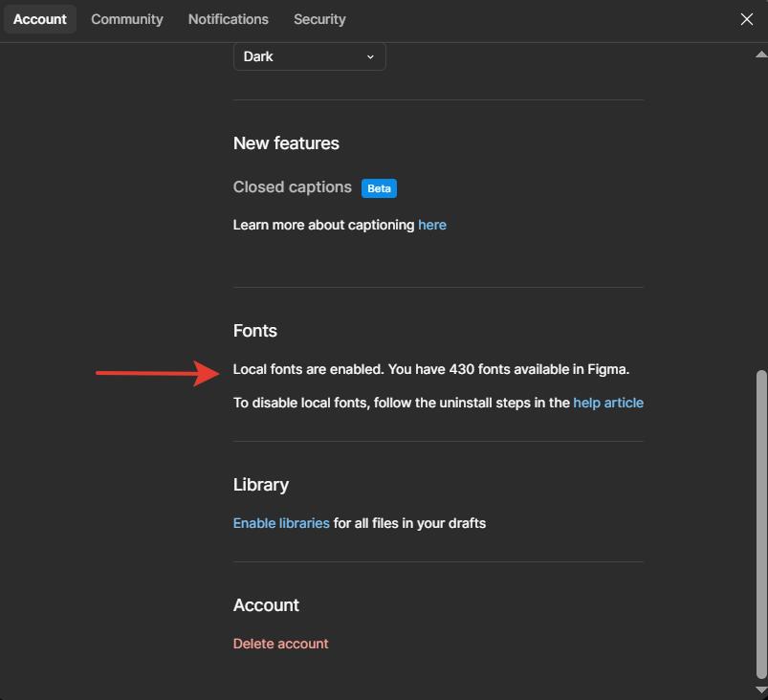The image size is (768, 700).
Task: Click the Library section heading
Action: [x=261, y=485]
